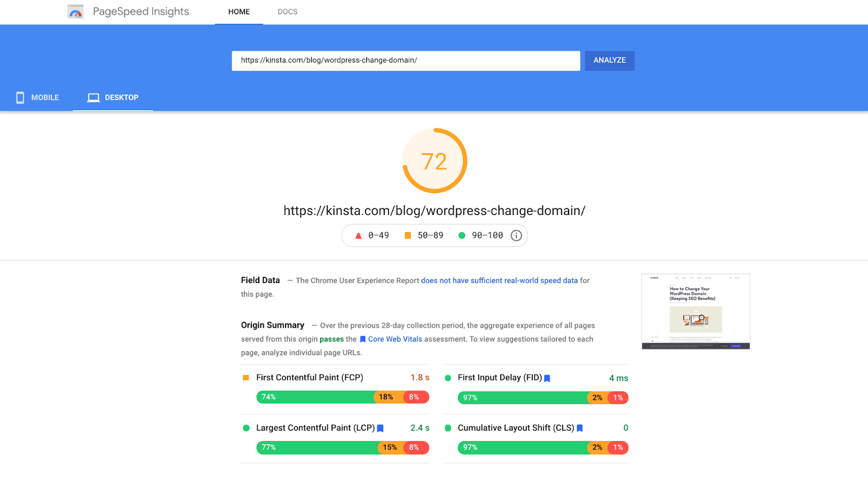Click green circle icon beside LCP

pyautogui.click(x=246, y=428)
